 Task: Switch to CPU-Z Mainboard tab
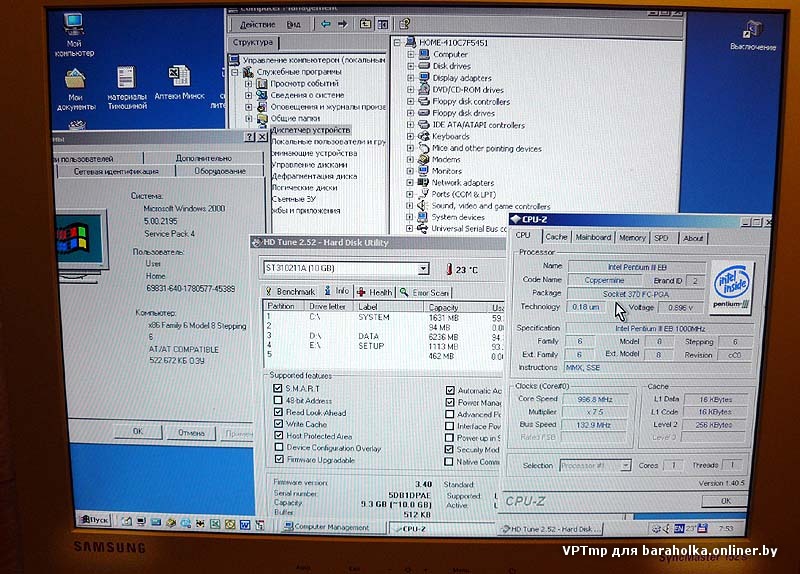pos(593,237)
